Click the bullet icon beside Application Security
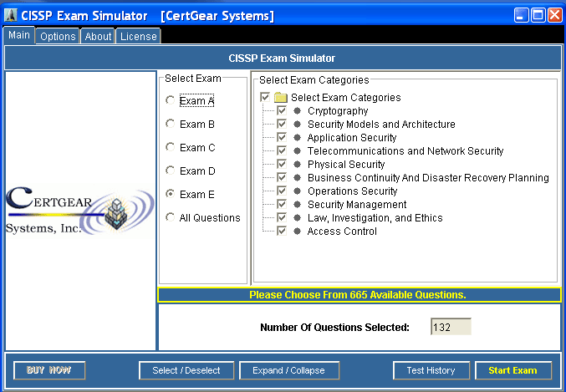The height and width of the screenshot is (392, 566). [x=297, y=137]
